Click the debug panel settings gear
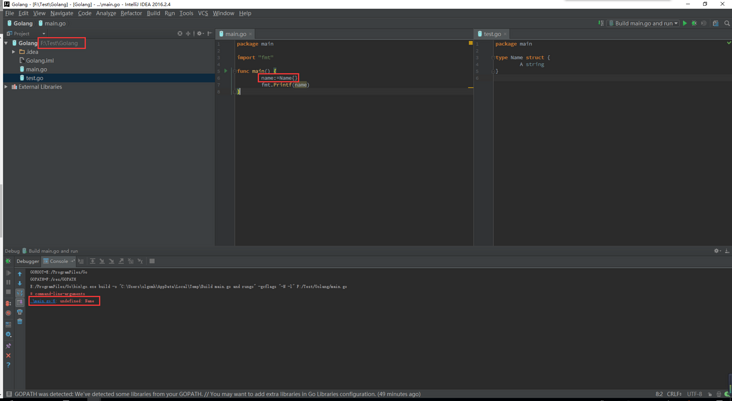 [716, 251]
